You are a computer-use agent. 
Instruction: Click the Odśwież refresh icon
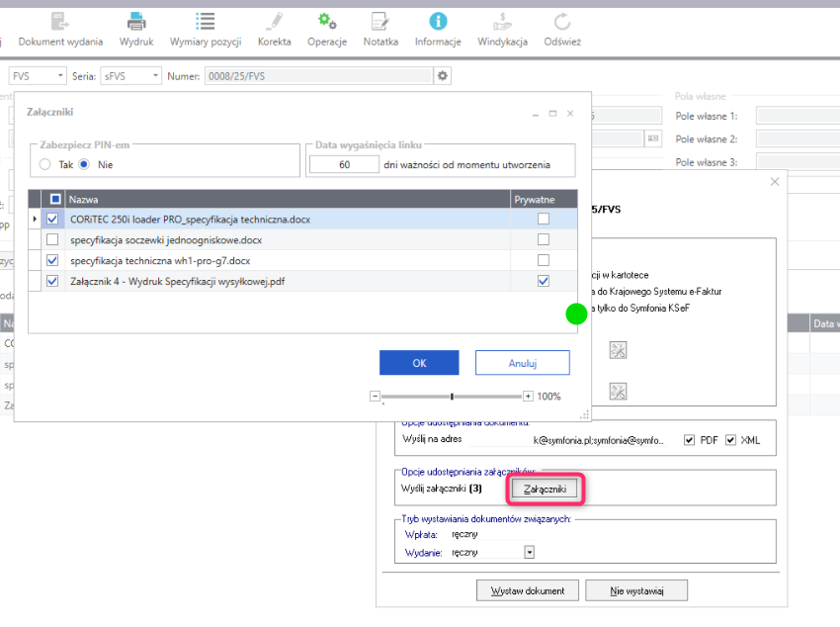(562, 21)
